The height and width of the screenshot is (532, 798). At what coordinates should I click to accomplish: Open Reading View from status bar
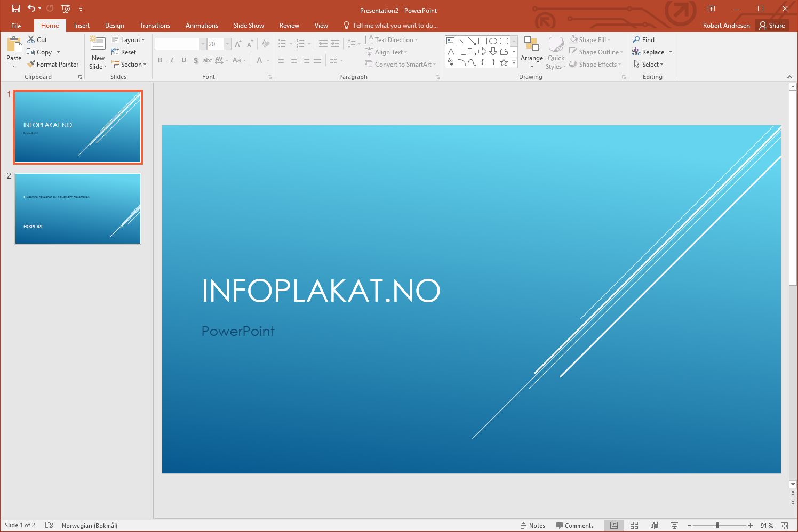point(654,526)
